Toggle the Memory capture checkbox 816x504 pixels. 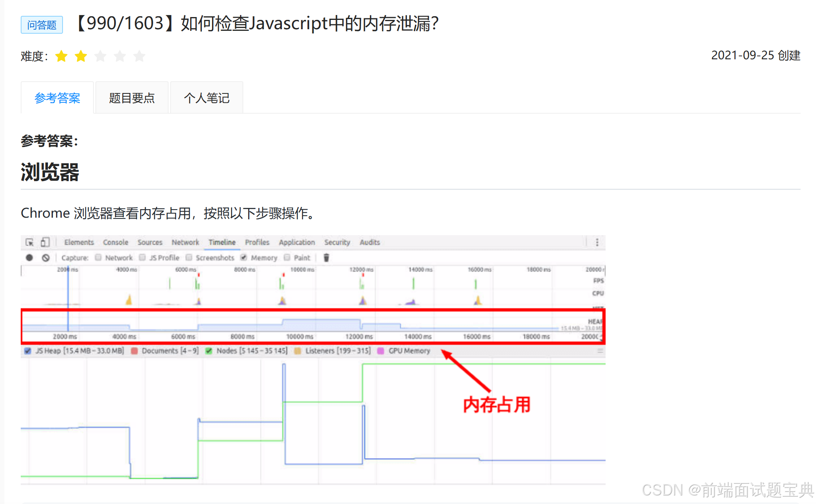[x=244, y=257]
